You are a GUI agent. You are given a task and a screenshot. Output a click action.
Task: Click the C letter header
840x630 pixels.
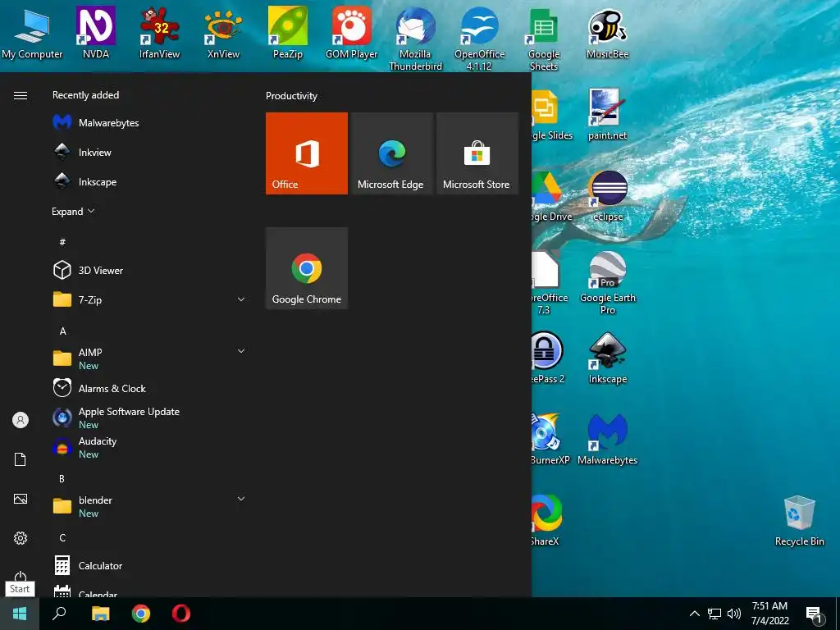point(62,538)
